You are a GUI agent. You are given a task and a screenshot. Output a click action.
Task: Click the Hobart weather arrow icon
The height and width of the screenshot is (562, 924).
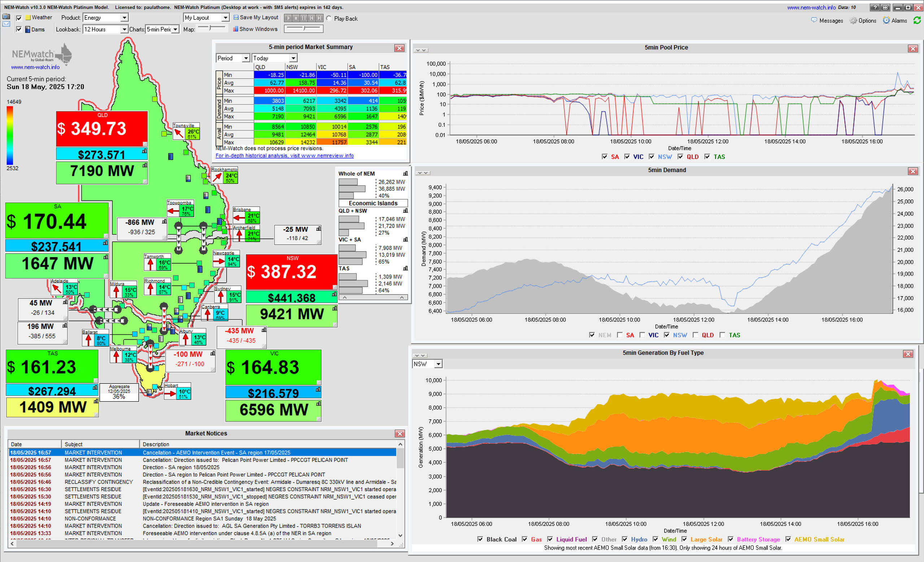click(x=170, y=394)
